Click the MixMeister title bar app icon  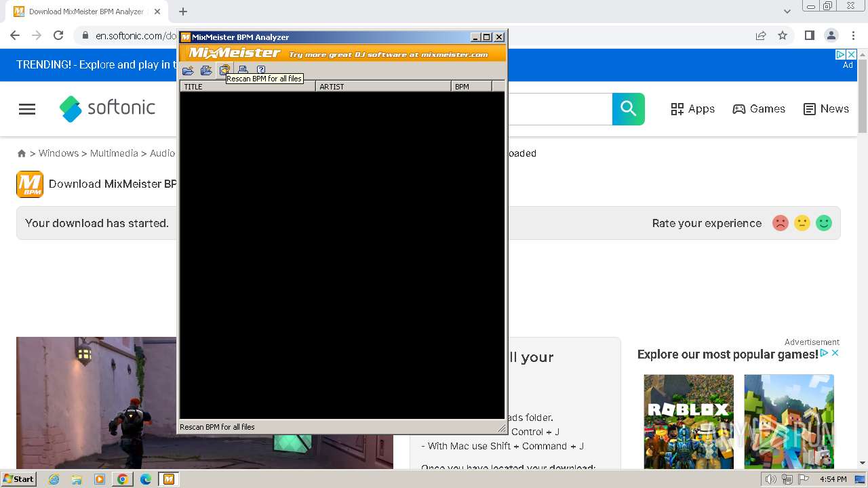point(185,37)
